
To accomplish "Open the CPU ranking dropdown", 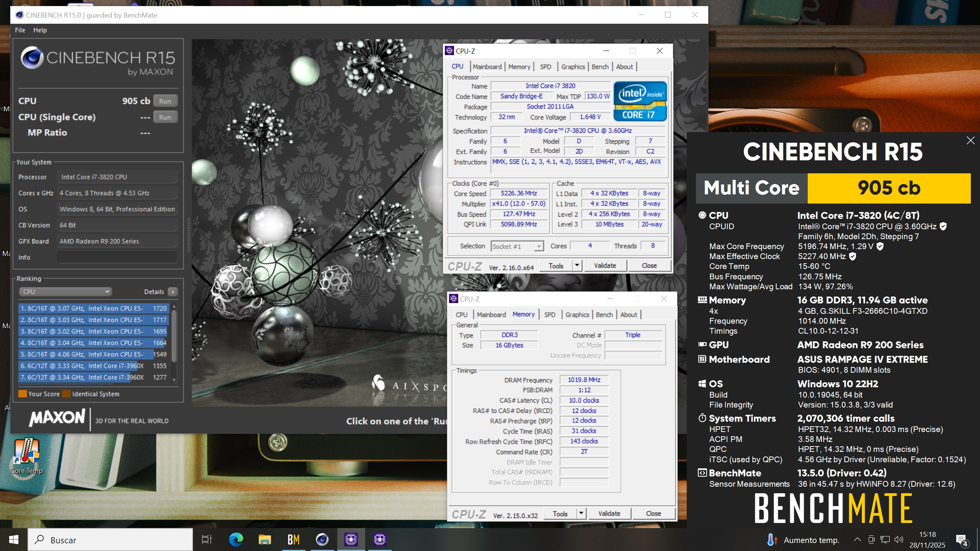I will (65, 292).
